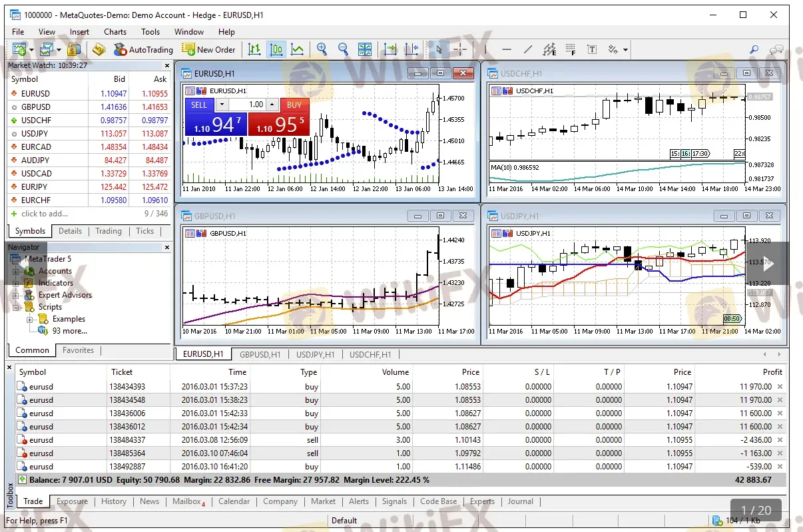
Task: Switch chart to candlesticks mode
Action: (x=276, y=49)
